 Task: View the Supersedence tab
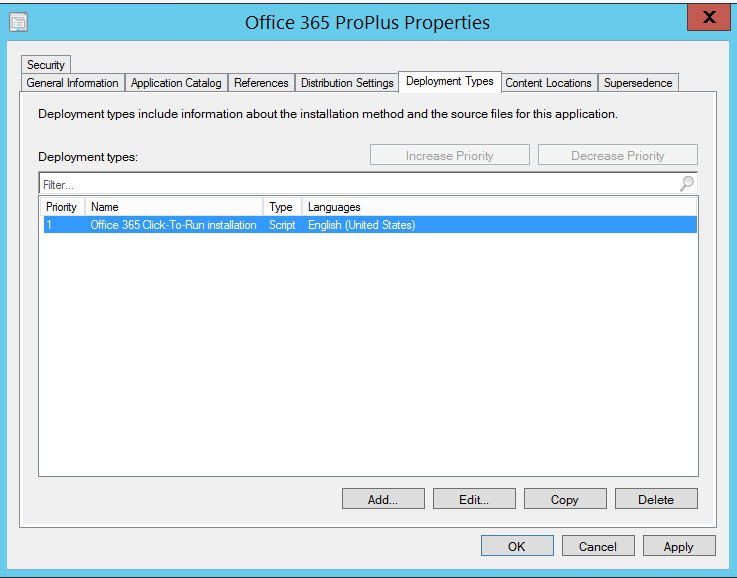(638, 83)
